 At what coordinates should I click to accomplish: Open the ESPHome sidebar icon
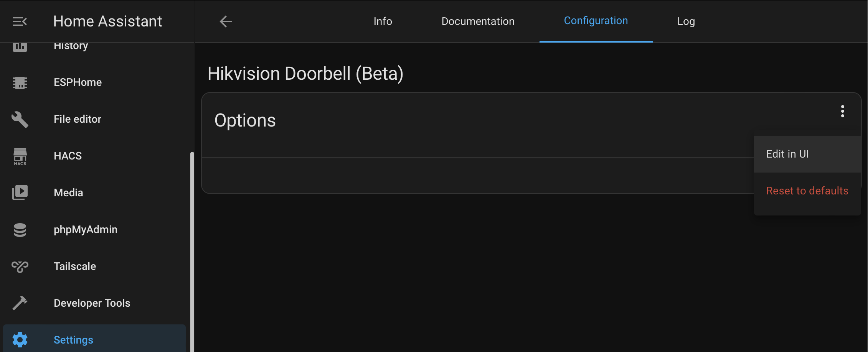pyautogui.click(x=20, y=82)
